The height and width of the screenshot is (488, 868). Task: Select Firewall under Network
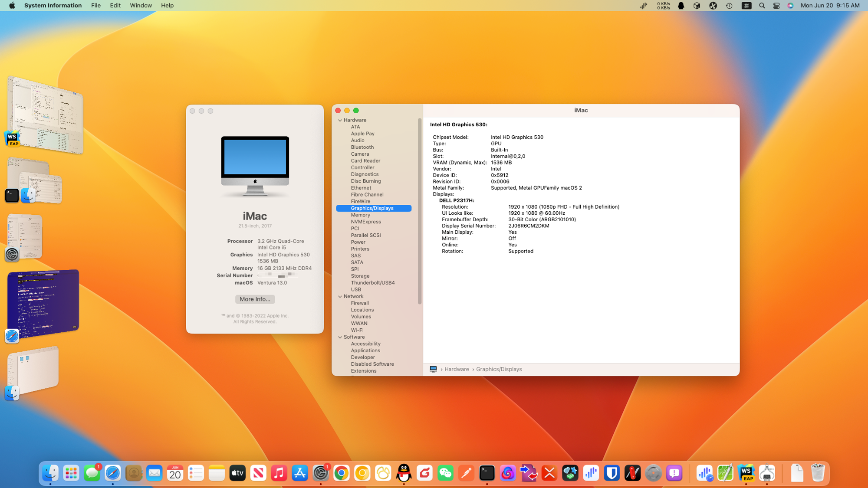click(360, 303)
